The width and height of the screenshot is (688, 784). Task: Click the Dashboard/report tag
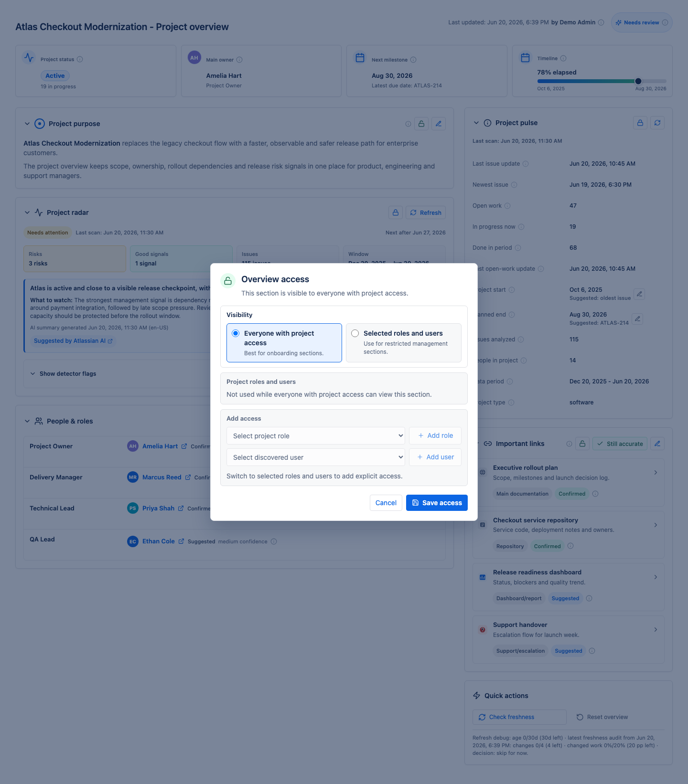coord(519,598)
